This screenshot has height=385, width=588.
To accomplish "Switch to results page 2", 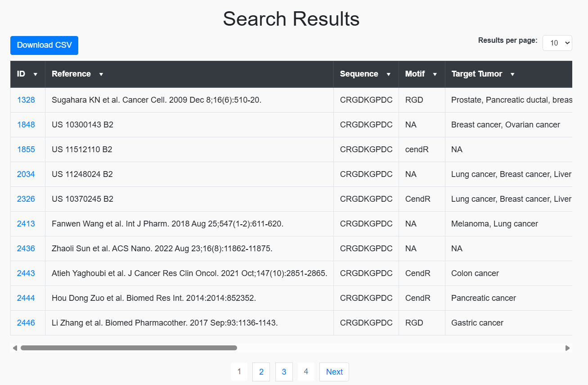I will (261, 371).
